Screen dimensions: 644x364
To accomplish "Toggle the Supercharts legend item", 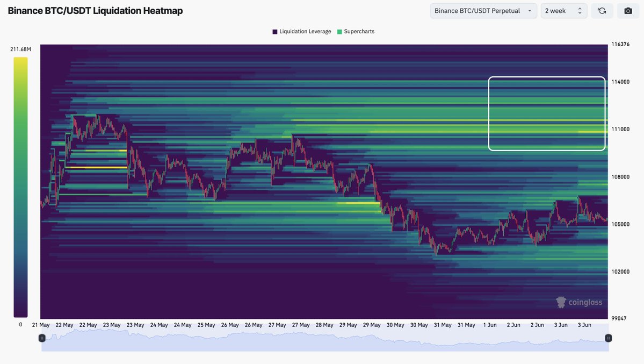I will coord(356,32).
